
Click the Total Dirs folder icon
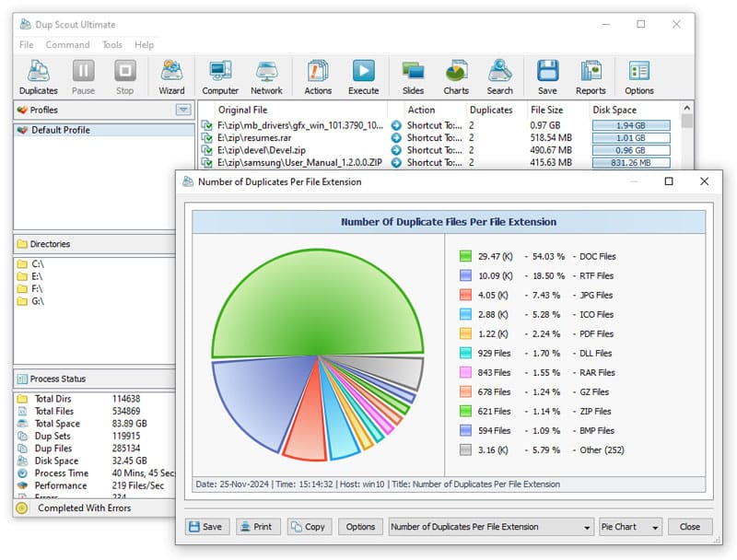click(x=22, y=399)
